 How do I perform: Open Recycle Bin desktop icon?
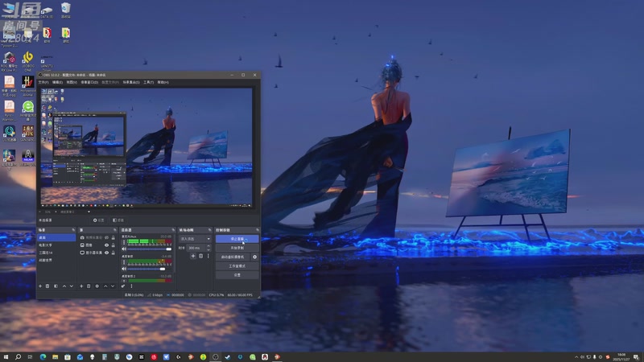(66, 10)
